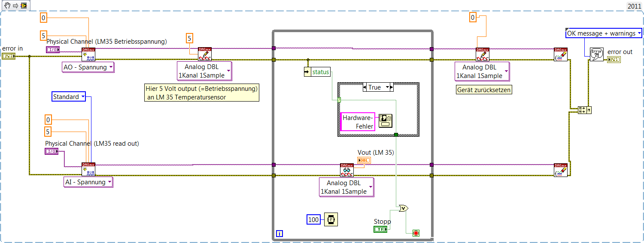Click the status unbundle by name node

(317, 72)
